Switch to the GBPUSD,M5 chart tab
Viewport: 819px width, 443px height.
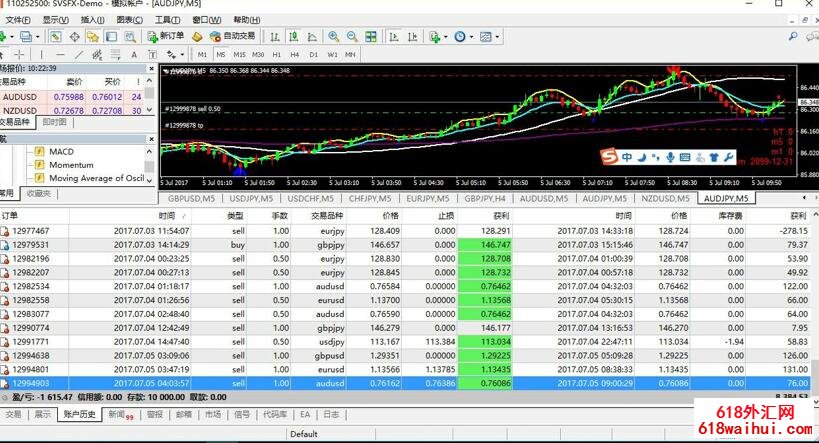tap(192, 199)
